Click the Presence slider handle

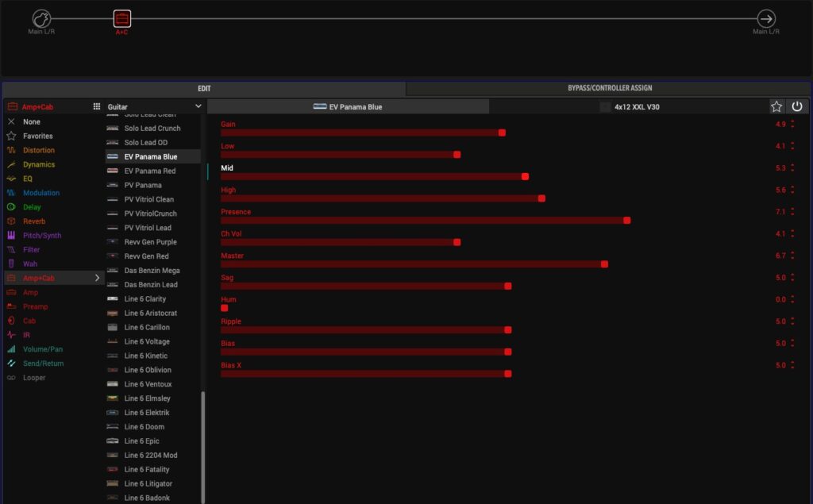click(627, 220)
